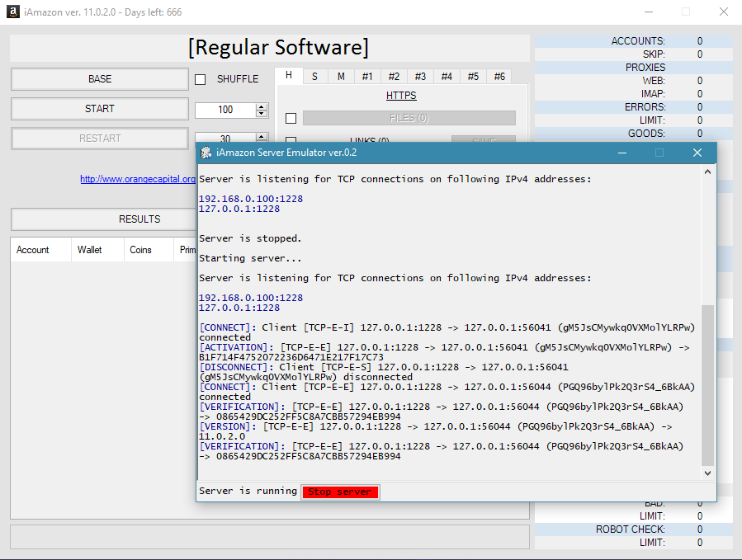Screen dimensions: 742x560
Task: Click the ROBOT CHECK label
Action: pos(631,529)
